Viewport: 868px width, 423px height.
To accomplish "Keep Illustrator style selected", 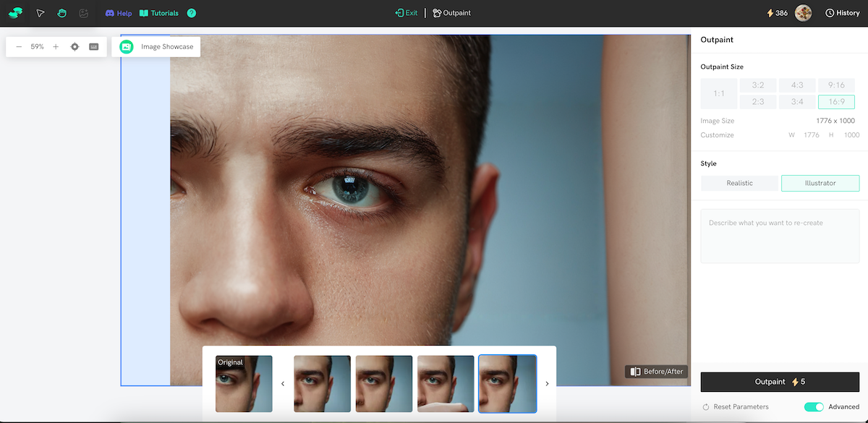I will 820,183.
